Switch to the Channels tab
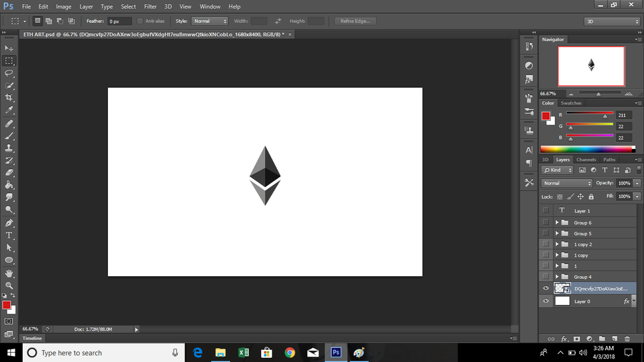The image size is (644, 362). (x=586, y=160)
